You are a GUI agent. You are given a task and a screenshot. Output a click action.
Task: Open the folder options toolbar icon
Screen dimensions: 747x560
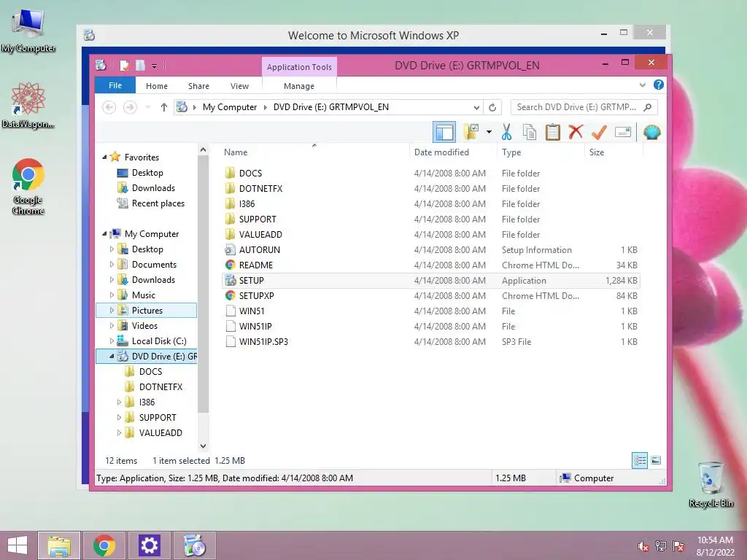click(471, 132)
